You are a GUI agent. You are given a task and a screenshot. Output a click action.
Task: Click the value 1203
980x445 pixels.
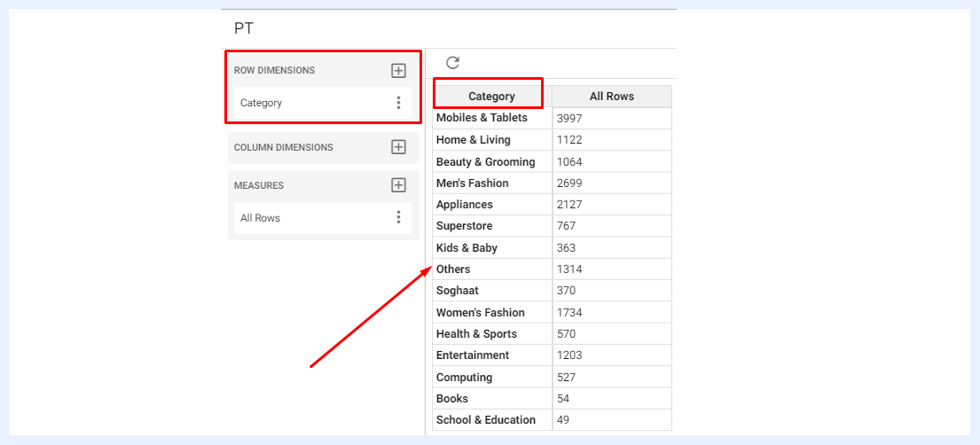569,355
